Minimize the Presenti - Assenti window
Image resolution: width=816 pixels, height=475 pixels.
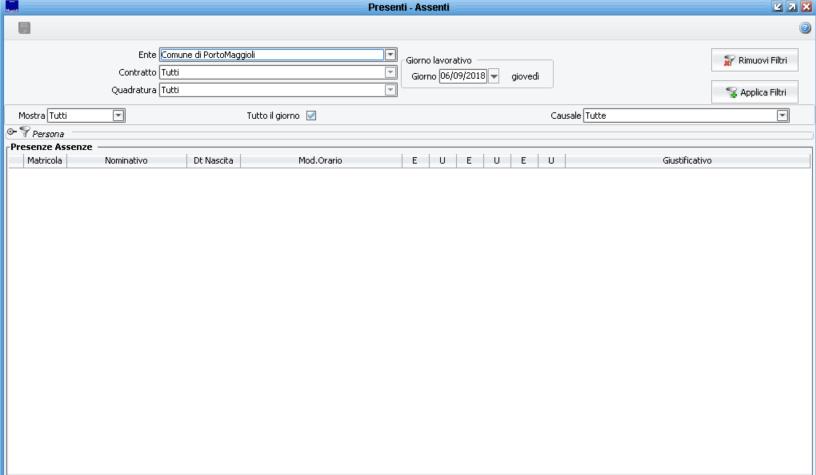click(778, 7)
